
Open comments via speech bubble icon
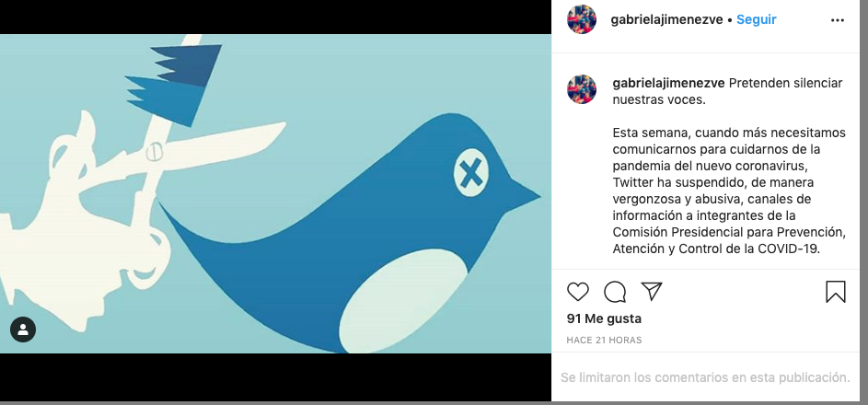(615, 292)
